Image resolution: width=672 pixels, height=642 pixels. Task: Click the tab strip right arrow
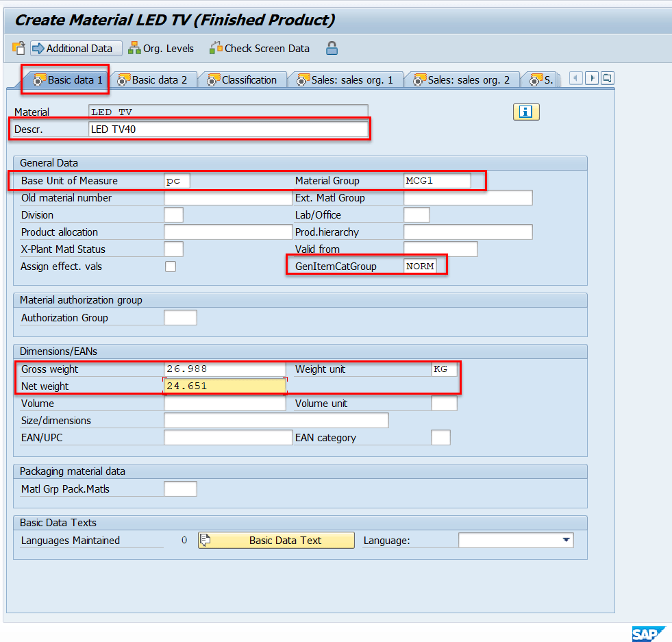pos(592,78)
